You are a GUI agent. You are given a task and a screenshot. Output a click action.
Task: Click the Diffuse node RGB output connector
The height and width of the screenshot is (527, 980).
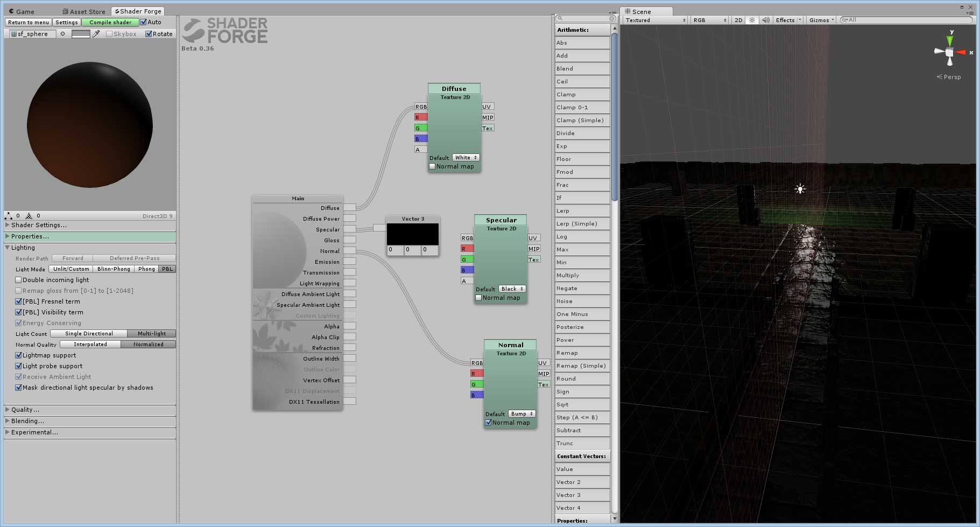[421, 107]
